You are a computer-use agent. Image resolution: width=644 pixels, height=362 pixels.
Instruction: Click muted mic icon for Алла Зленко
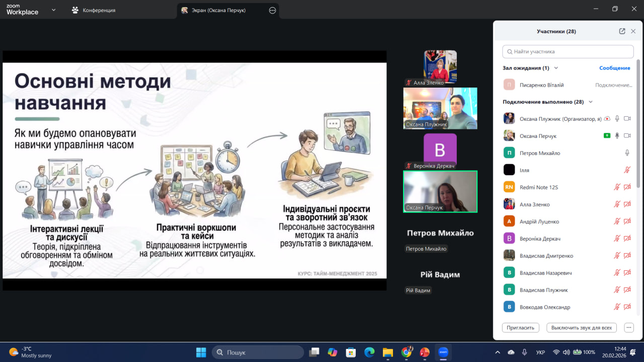pos(617,204)
